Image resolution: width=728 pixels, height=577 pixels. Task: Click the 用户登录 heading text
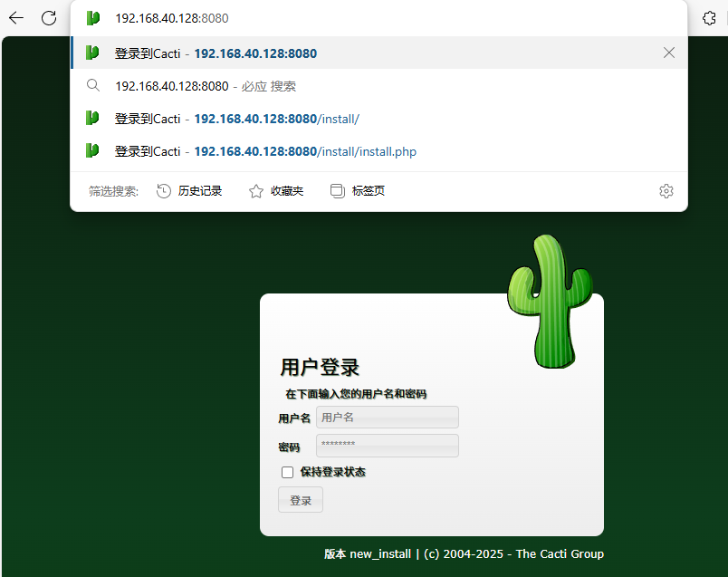(x=320, y=367)
